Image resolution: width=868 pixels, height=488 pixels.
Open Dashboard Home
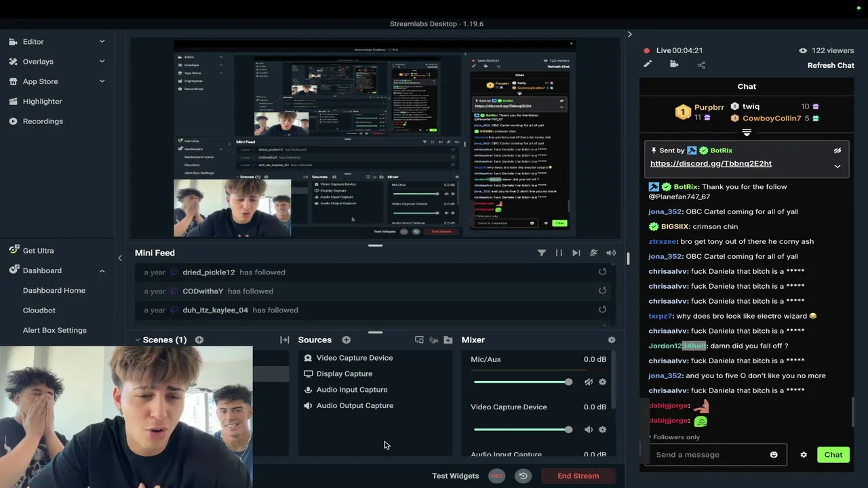tap(54, 290)
